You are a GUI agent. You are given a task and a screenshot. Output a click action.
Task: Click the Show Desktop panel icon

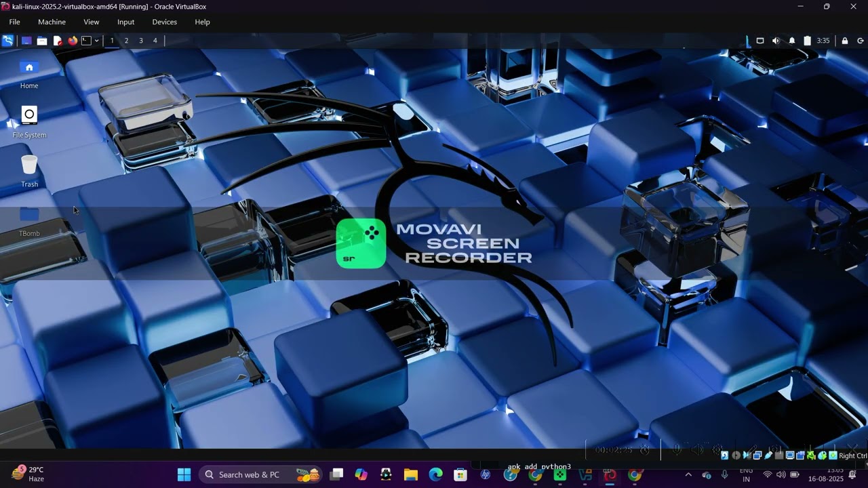26,41
